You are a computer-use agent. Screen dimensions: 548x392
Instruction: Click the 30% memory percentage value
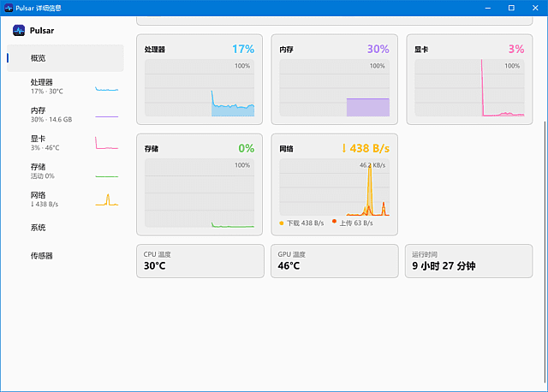click(378, 49)
